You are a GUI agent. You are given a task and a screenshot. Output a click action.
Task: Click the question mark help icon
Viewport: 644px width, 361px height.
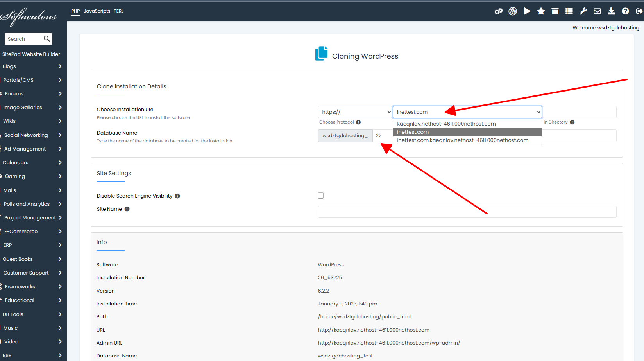point(625,11)
